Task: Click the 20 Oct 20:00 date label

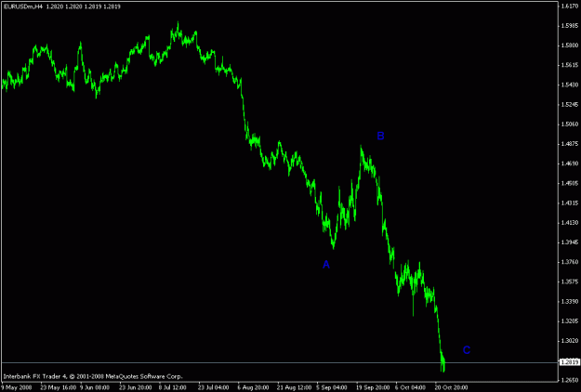Action: (451, 387)
